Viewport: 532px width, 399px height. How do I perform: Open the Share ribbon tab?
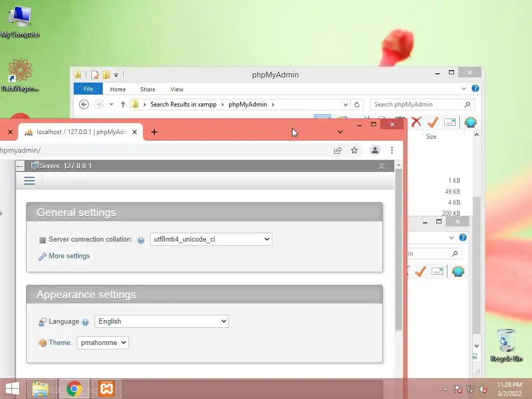(x=148, y=89)
